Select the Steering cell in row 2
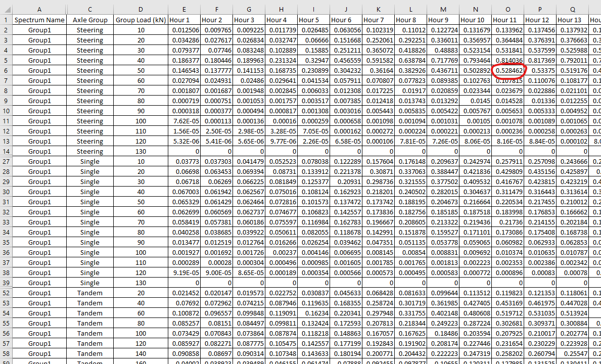Viewport: 601px width, 364px height. pyautogui.click(x=90, y=30)
